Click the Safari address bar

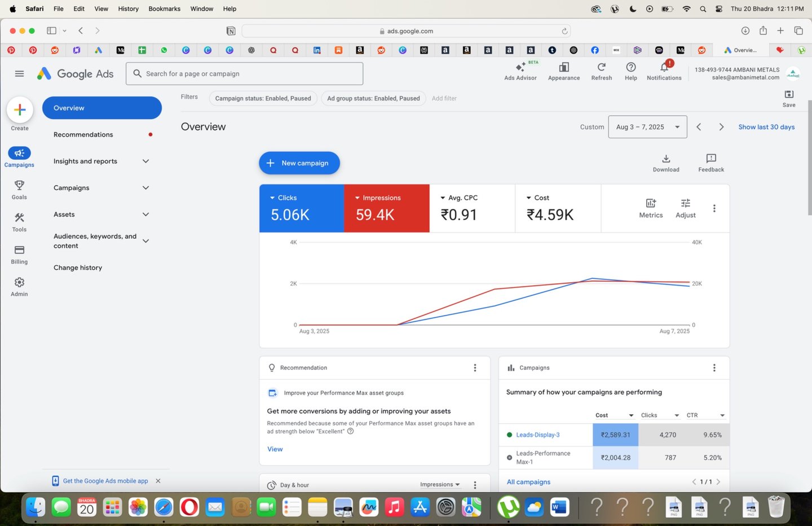point(406,31)
